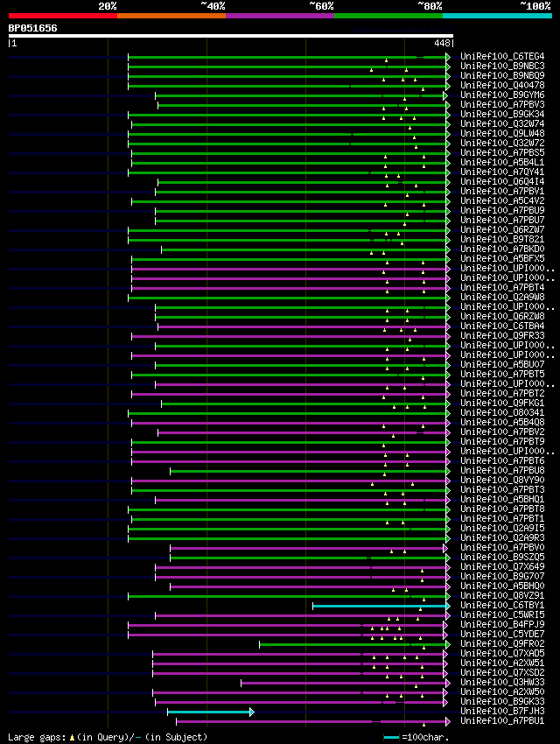Screen dimensions: 560x744
Task: Select the UniRef100_A7PBU1 label
Action: point(502,720)
